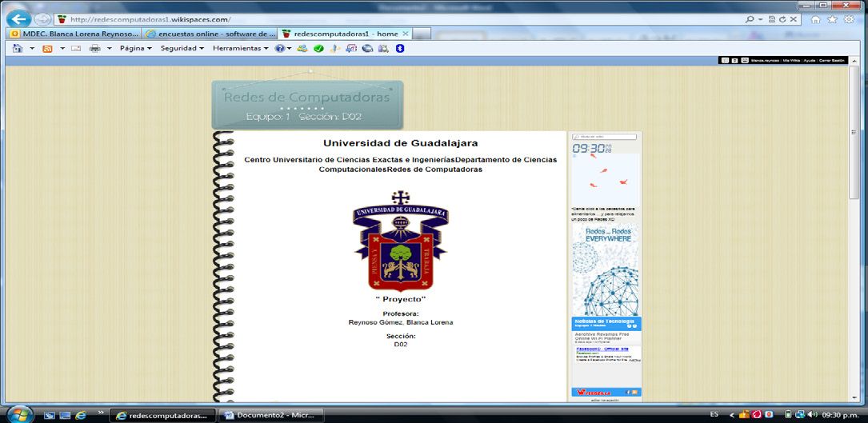Screen dimensions: 868x423
Task: Open browser settings gear icon
Action: (x=849, y=19)
